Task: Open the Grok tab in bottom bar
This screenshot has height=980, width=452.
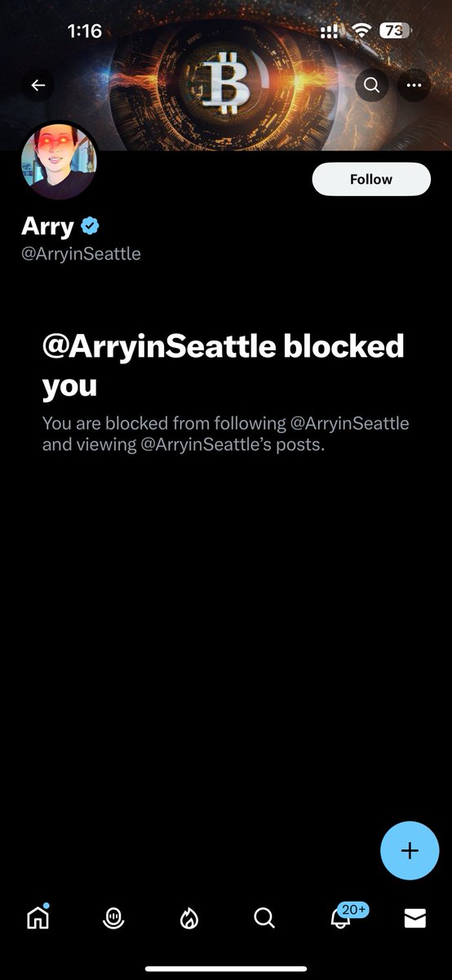Action: tap(113, 919)
